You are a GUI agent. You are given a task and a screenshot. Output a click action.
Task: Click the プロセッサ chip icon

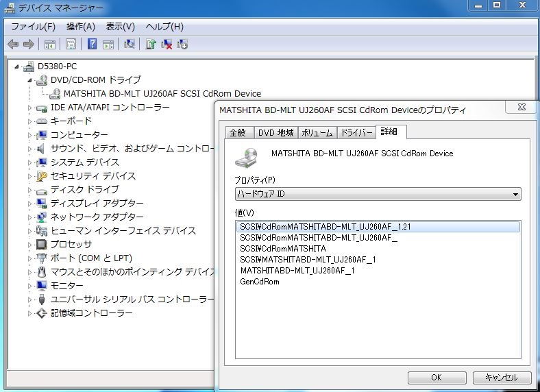41,245
